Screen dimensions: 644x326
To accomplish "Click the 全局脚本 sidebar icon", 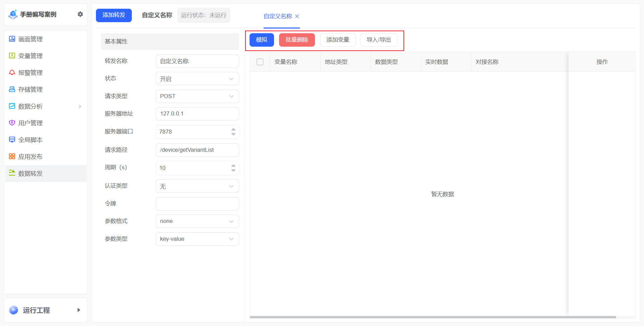I will pos(12,140).
